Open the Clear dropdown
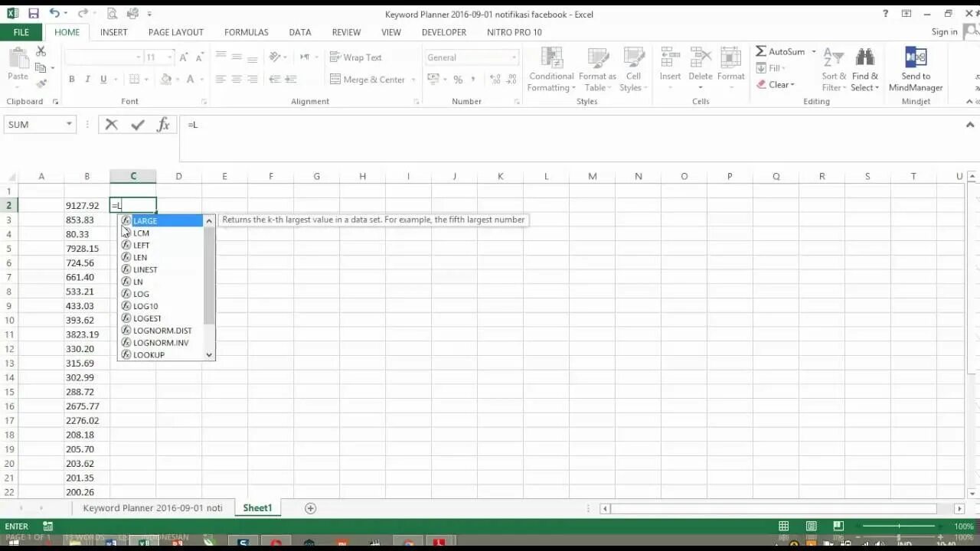The image size is (980, 551). point(776,85)
